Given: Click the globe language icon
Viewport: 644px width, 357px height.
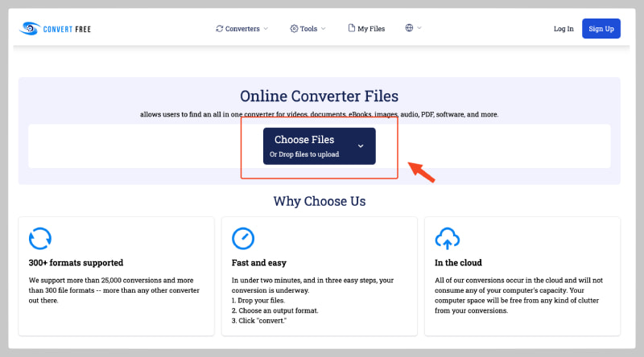Looking at the screenshot, I should click(409, 28).
